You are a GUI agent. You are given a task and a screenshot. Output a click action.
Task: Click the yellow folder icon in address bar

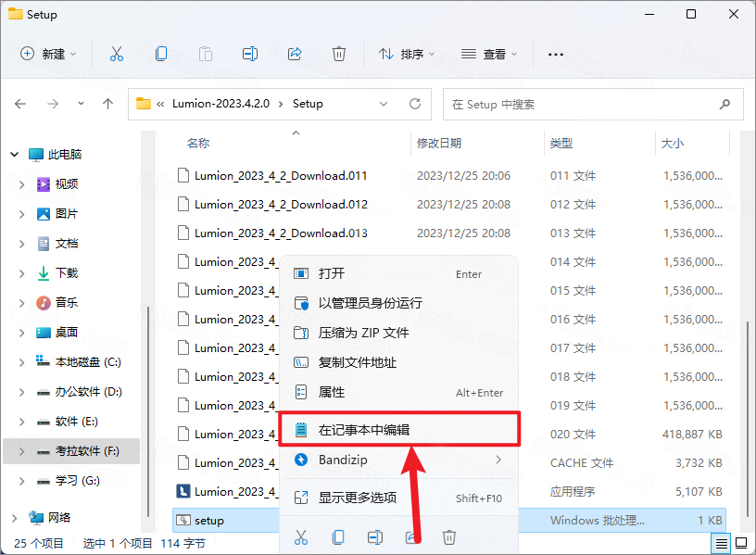click(x=144, y=104)
